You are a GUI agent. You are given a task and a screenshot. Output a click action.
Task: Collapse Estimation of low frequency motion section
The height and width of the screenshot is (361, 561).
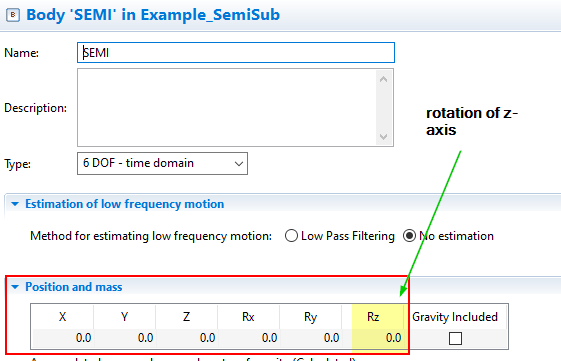(15, 204)
